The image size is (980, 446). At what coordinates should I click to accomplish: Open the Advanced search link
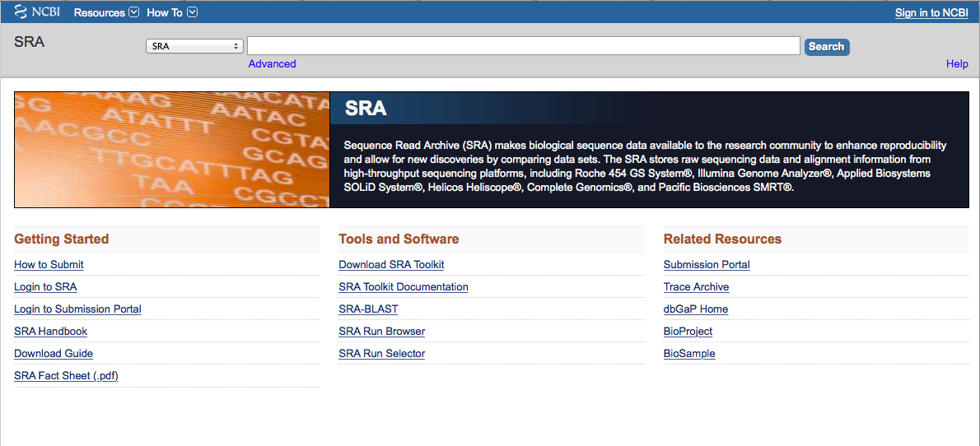click(x=272, y=63)
